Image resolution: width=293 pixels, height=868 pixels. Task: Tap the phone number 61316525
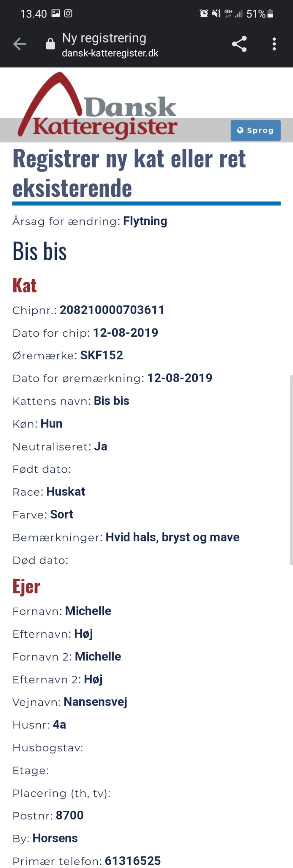coord(133,861)
